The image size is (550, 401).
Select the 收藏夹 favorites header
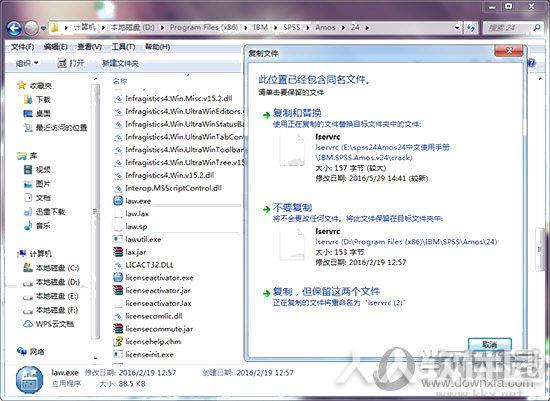coord(34,86)
